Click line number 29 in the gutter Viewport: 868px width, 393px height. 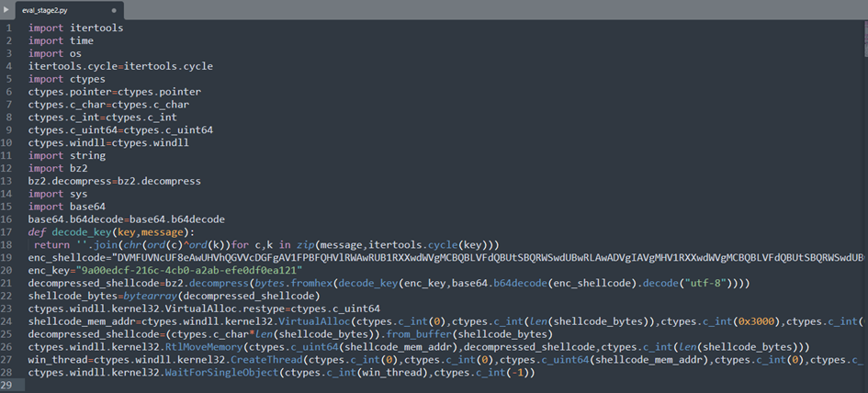(7, 386)
